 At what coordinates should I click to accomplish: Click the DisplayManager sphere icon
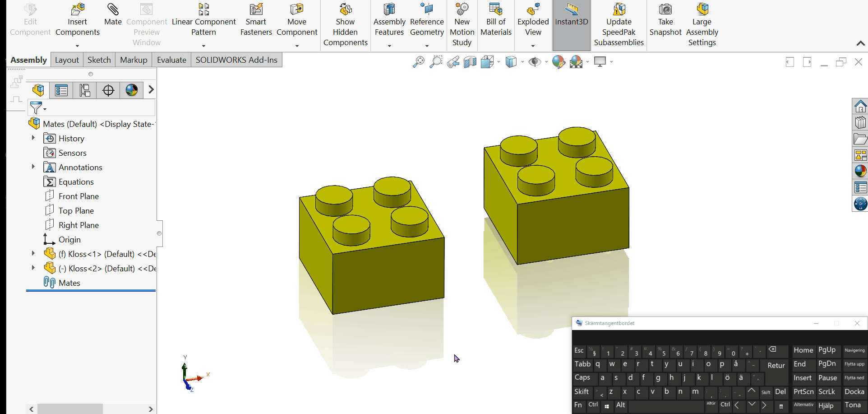coord(132,90)
